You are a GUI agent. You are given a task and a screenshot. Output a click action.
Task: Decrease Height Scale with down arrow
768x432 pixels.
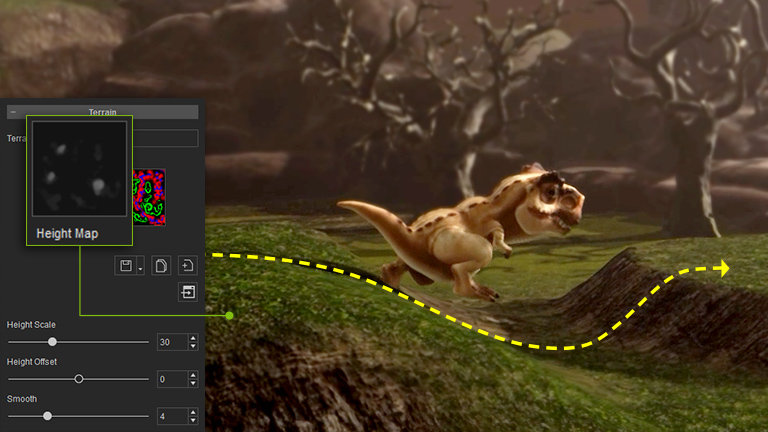[x=193, y=346]
